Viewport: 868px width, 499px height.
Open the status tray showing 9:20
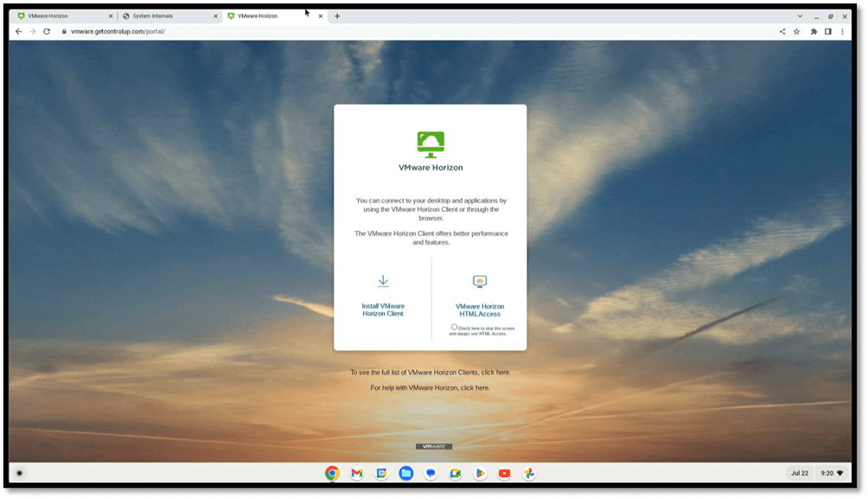point(832,474)
